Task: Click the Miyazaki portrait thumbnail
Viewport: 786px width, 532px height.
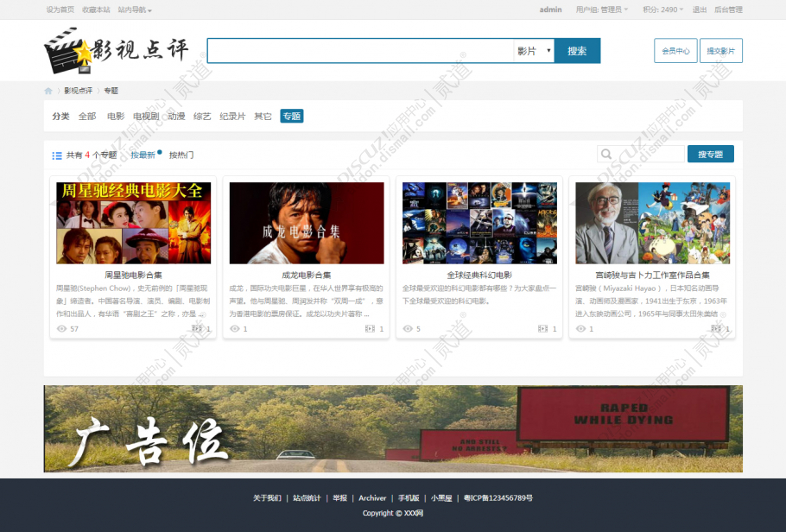Action: (652, 223)
